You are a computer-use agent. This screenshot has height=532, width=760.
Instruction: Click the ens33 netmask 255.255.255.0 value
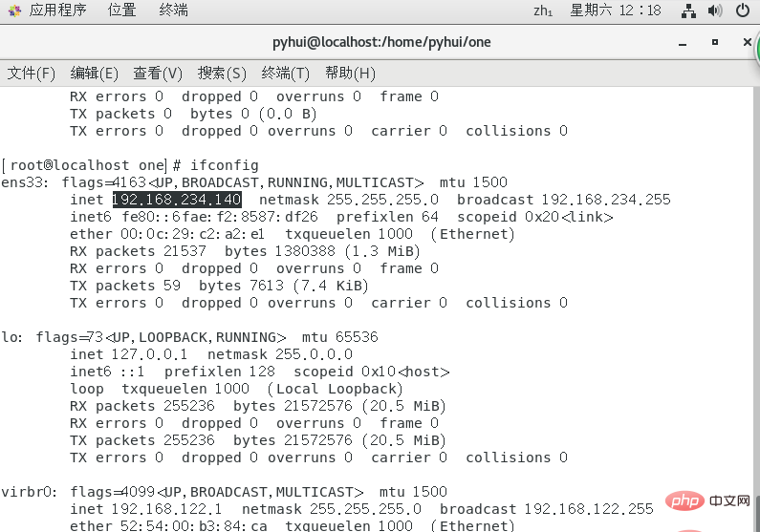point(383,200)
